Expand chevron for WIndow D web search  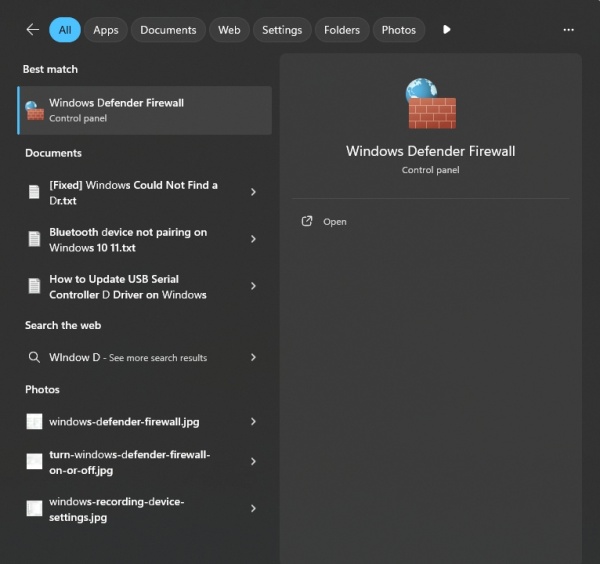253,357
